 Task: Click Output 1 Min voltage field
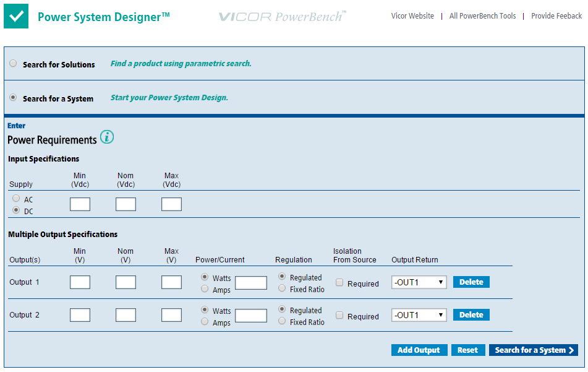pos(80,282)
